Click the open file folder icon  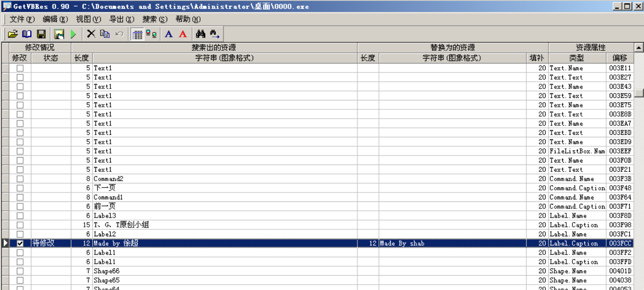click(13, 34)
